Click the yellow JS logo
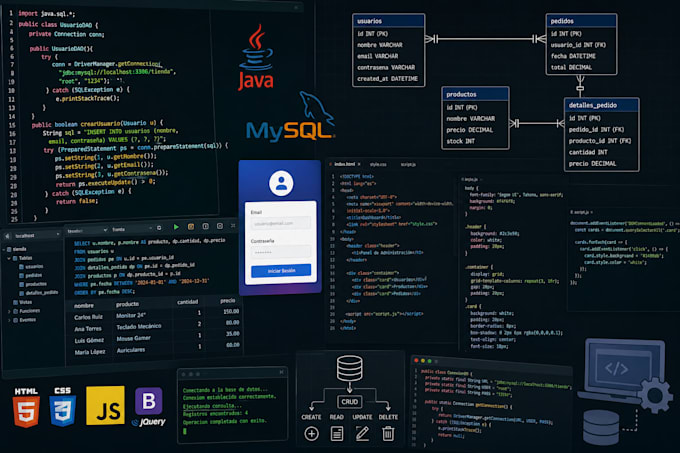Image resolution: width=680 pixels, height=453 pixels. [105, 405]
